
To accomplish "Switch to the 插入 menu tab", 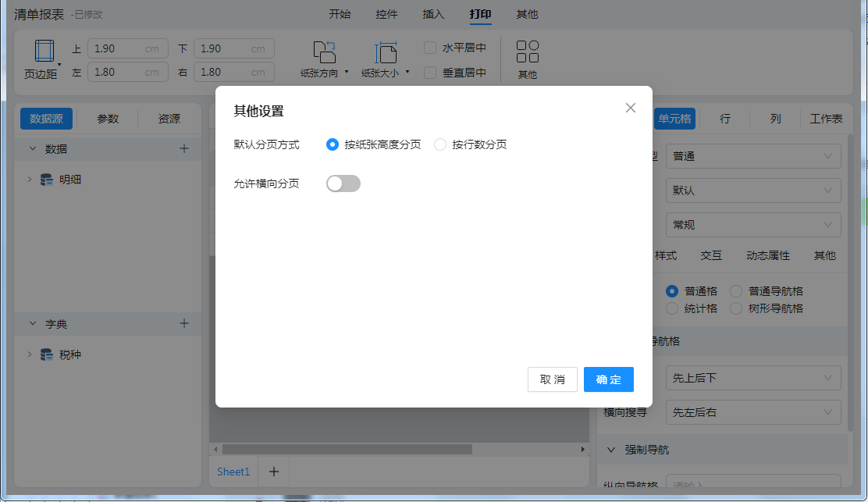I will [433, 14].
